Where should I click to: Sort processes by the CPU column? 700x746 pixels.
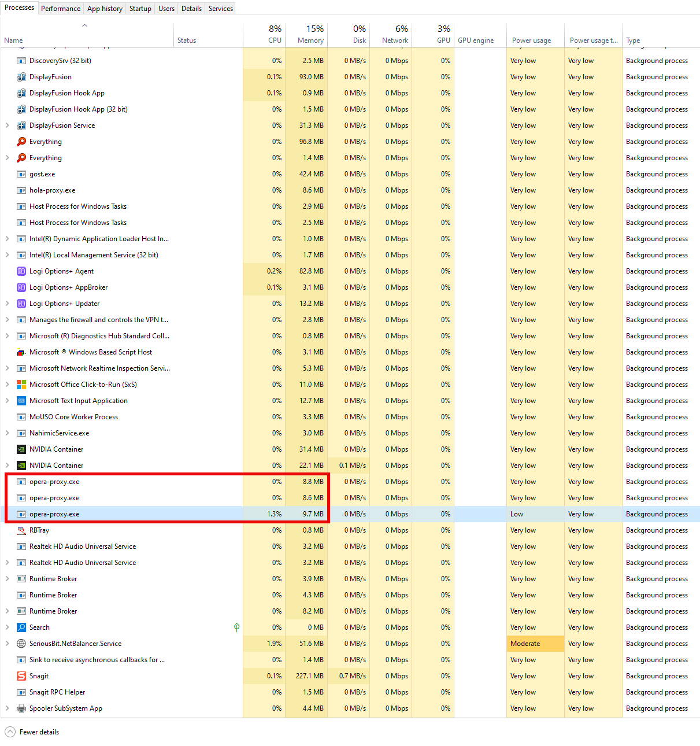tap(264, 35)
